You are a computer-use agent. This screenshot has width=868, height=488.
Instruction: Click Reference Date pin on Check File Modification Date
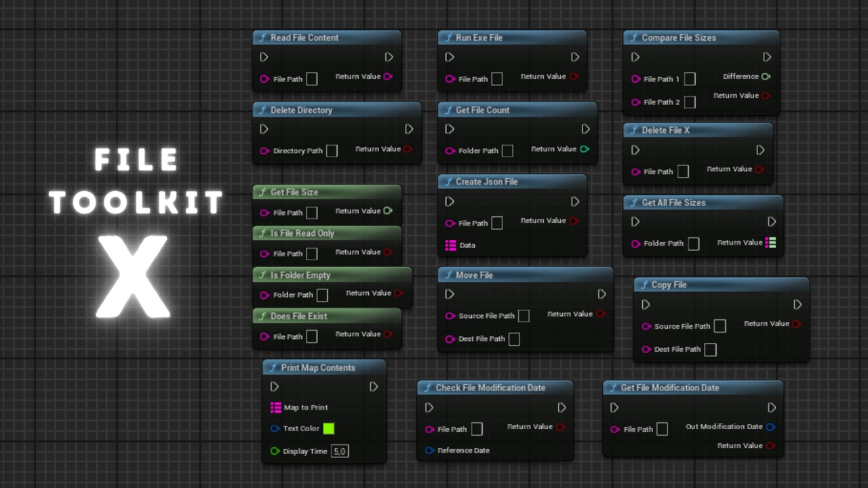(x=430, y=451)
